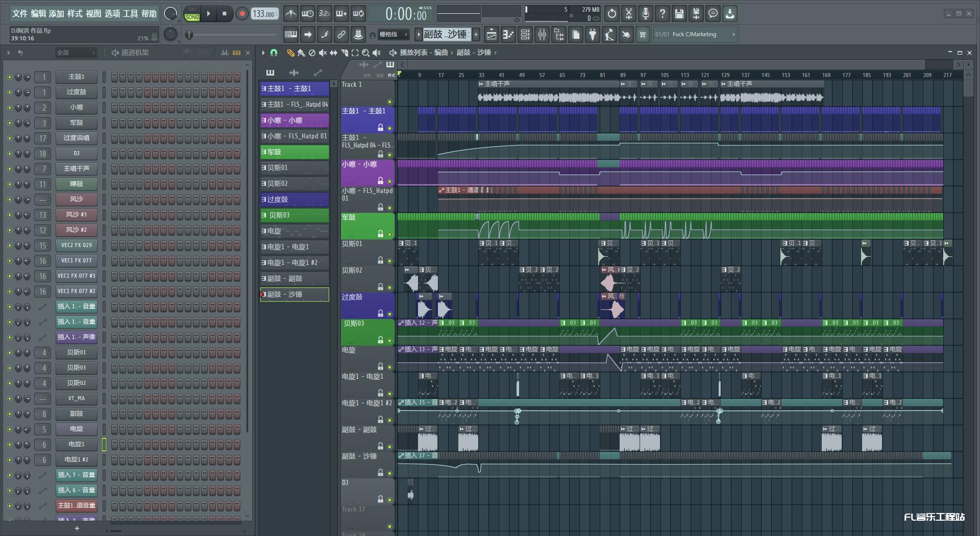Screen dimensions: 980x536
Task: Expand the news panel arrow
Action: click(x=733, y=35)
